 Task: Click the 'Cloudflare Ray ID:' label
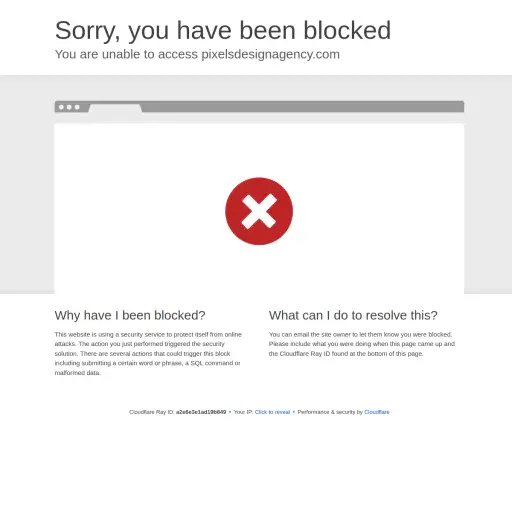(152, 412)
